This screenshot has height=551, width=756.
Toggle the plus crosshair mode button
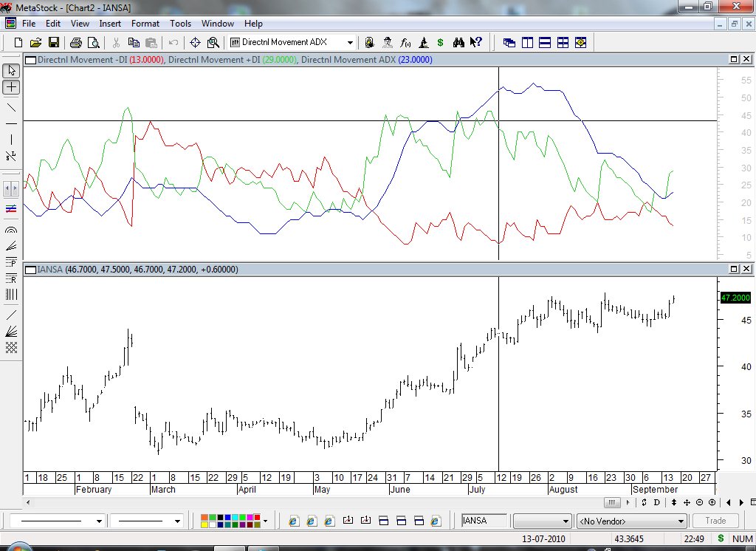coord(11,87)
